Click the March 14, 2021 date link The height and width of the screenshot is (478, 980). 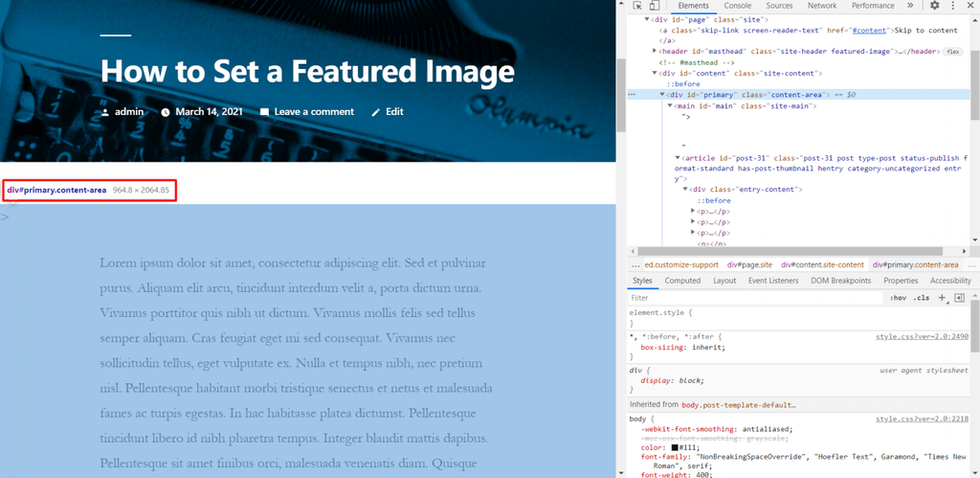tap(209, 112)
